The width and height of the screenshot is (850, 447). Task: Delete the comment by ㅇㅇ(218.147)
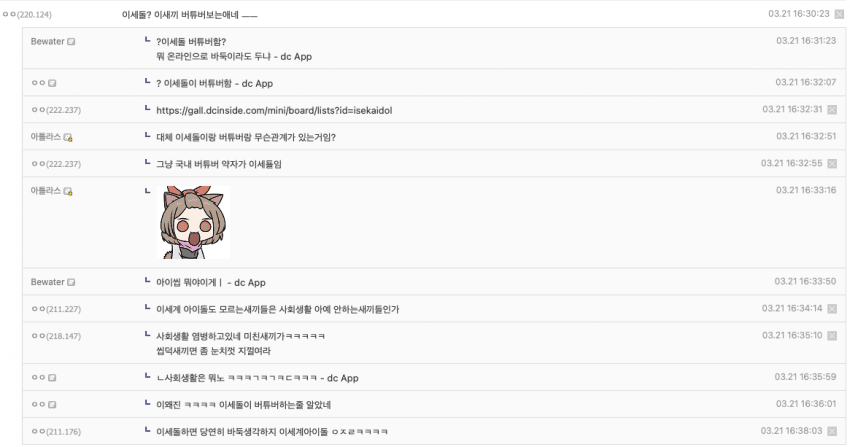click(x=832, y=336)
